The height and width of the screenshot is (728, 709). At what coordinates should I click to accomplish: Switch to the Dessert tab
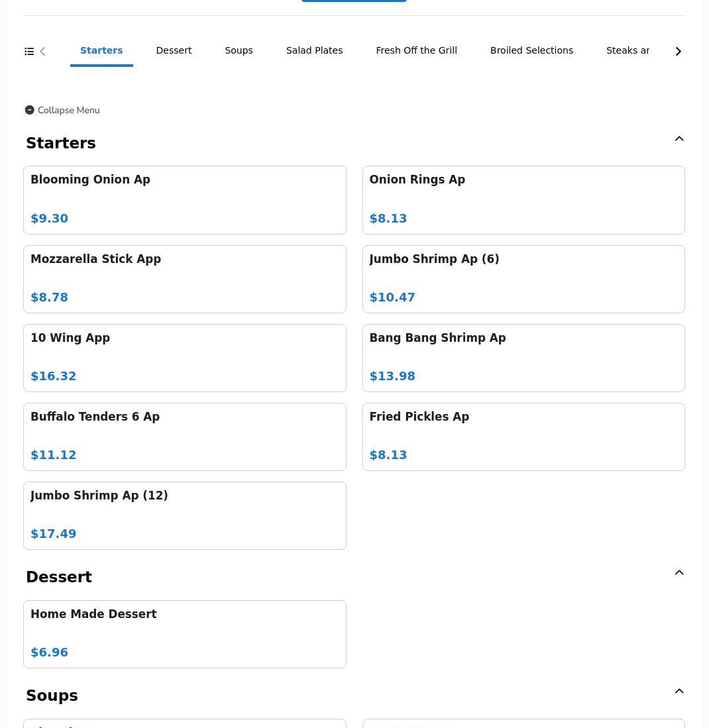click(174, 51)
